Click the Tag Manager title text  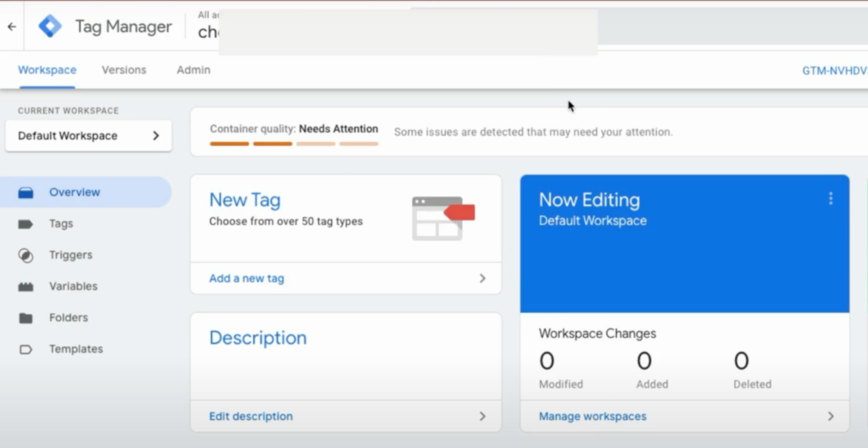click(124, 26)
